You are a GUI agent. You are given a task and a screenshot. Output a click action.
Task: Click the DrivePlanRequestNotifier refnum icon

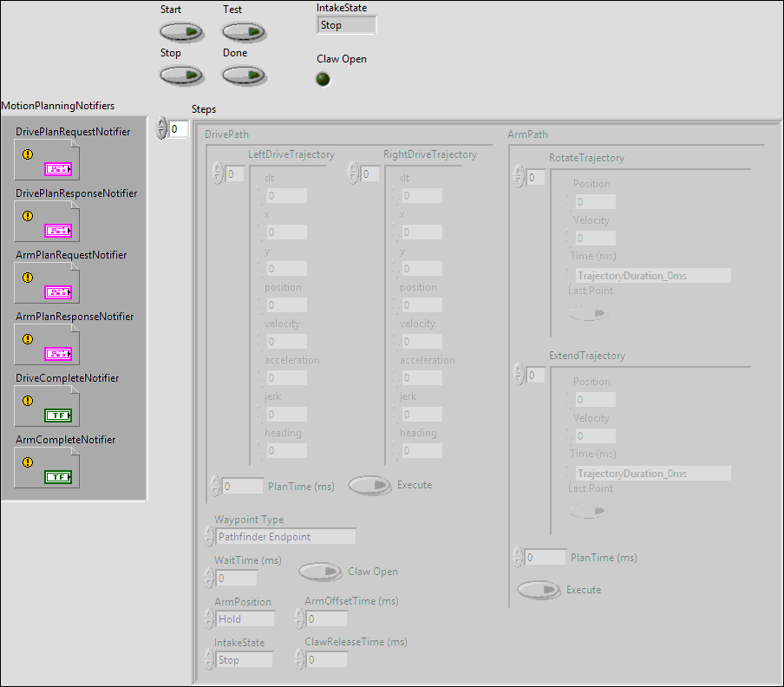point(46,158)
